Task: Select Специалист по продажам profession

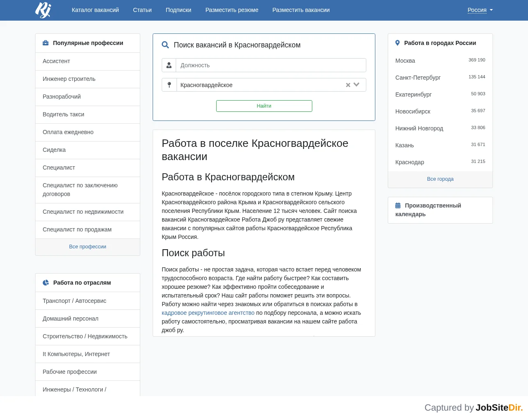Action: [x=88, y=229]
